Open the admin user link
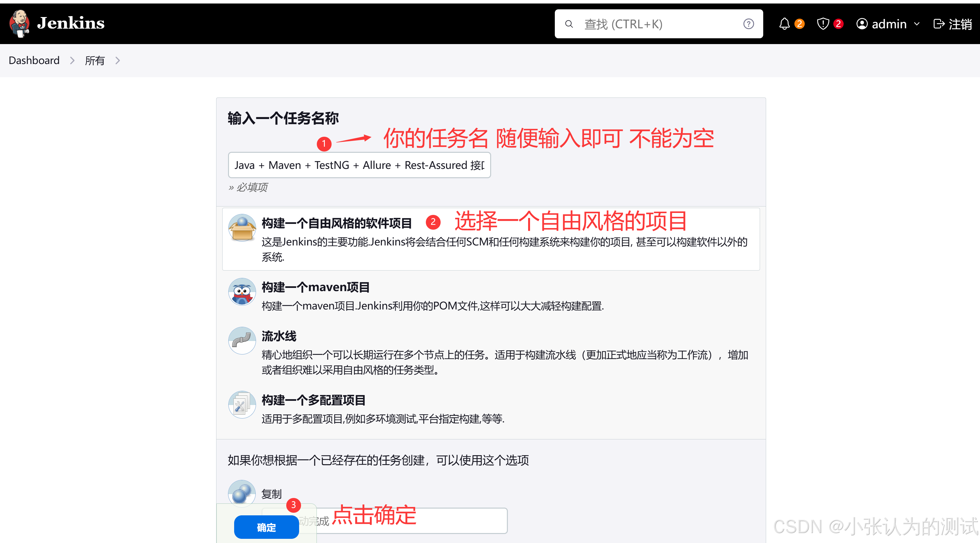This screenshot has height=543, width=980. pos(889,24)
